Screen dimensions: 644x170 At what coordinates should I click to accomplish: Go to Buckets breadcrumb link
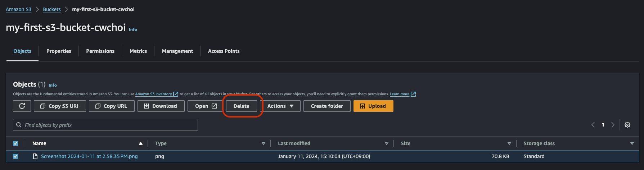[52, 9]
